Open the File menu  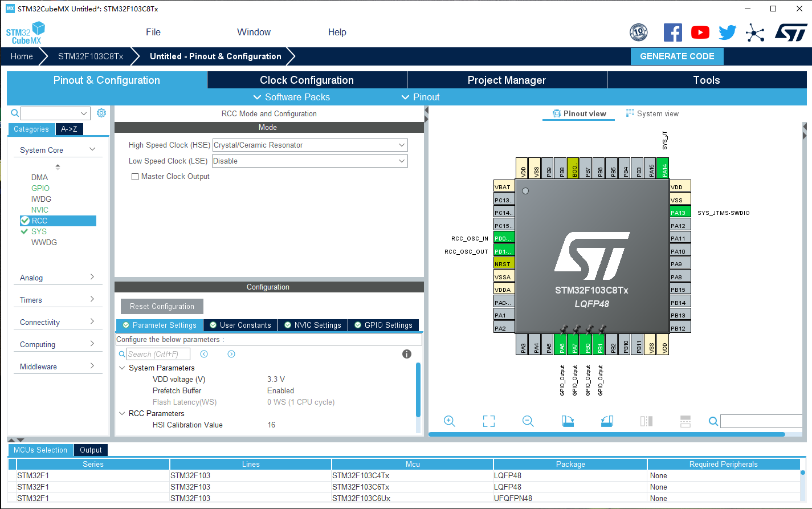click(153, 32)
